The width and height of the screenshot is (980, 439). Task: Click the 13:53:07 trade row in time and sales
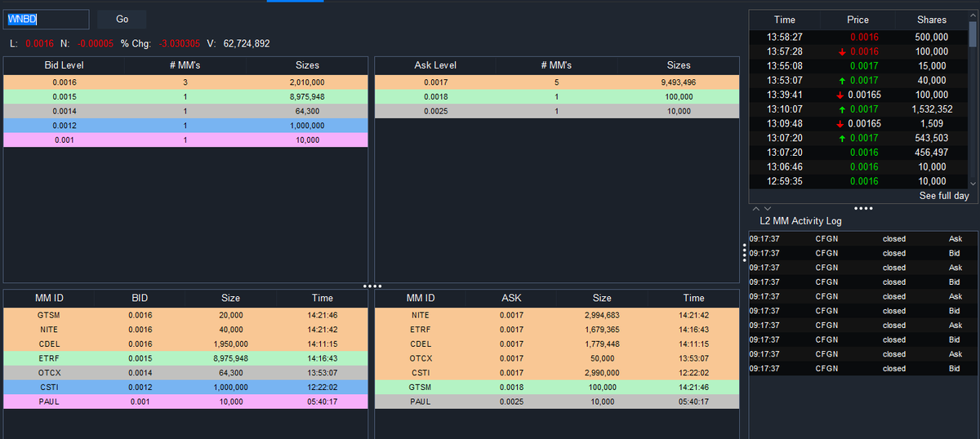click(x=858, y=81)
